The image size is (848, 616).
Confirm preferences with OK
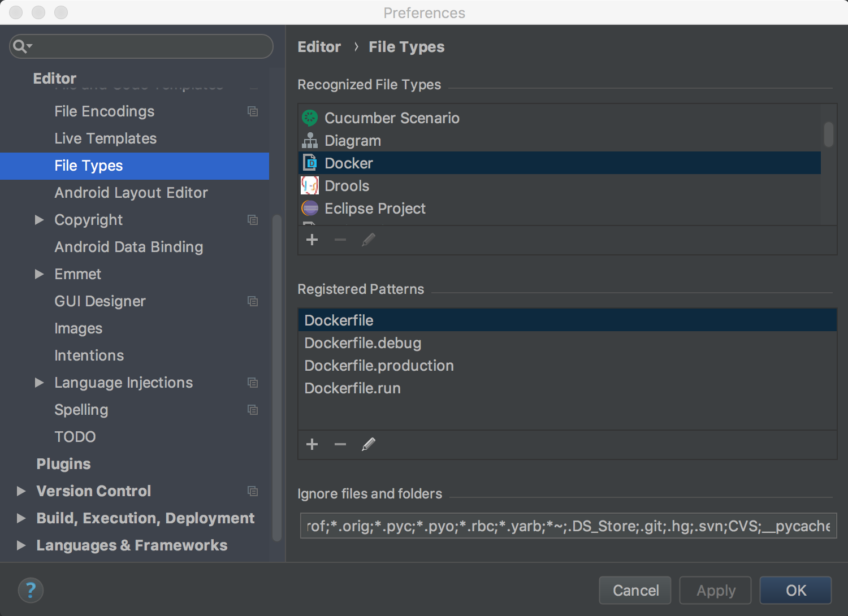pyautogui.click(x=796, y=591)
